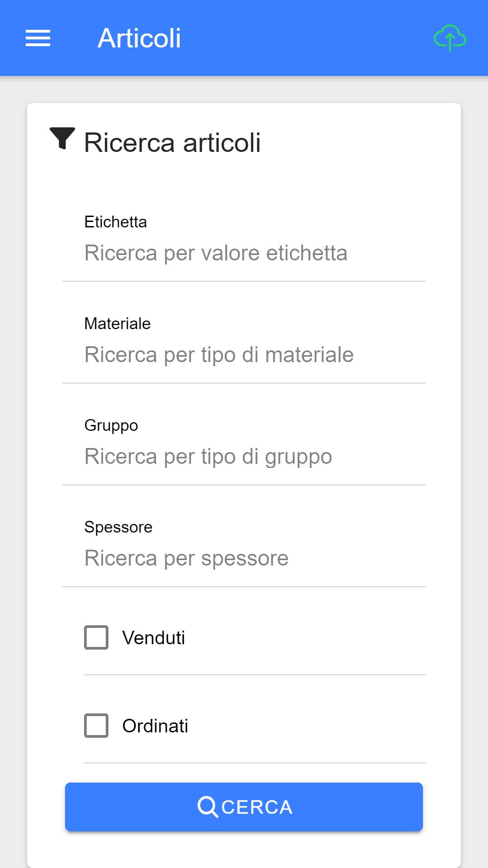The width and height of the screenshot is (488, 868).
Task: Start the search with CERCA button
Action: pos(244,807)
